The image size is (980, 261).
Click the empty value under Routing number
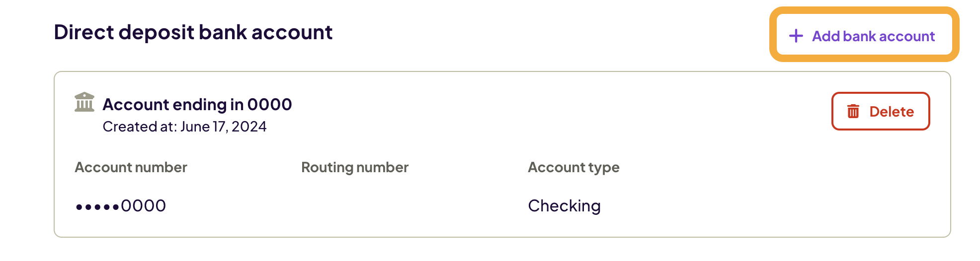(355, 206)
